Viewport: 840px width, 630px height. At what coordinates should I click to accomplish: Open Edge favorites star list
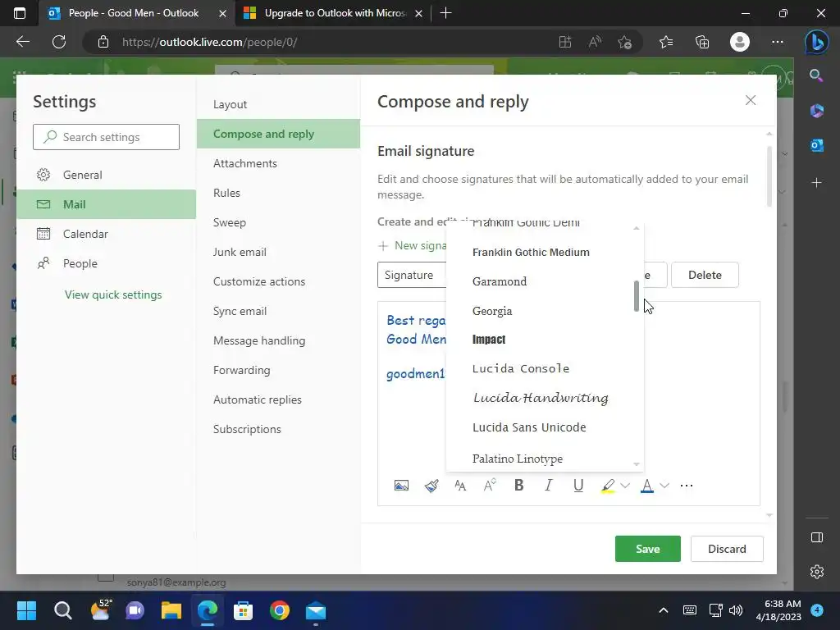[666, 42]
